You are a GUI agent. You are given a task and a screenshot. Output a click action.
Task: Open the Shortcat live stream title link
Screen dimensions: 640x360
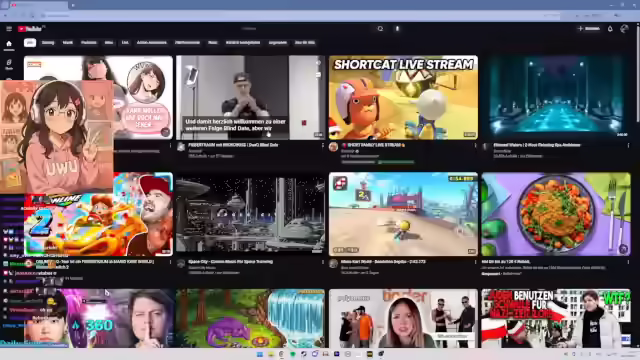coord(373,145)
